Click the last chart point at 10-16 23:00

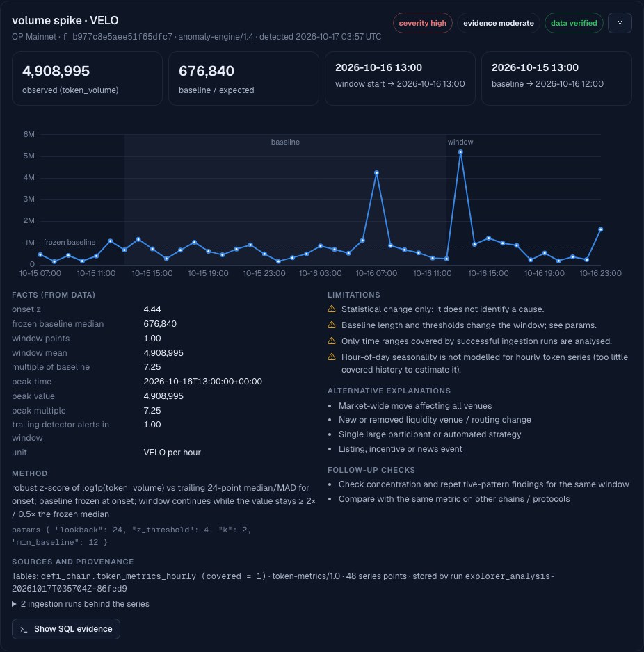(600, 229)
